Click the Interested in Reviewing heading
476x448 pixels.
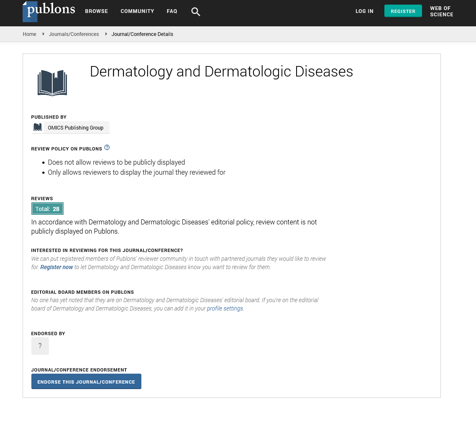click(x=107, y=251)
